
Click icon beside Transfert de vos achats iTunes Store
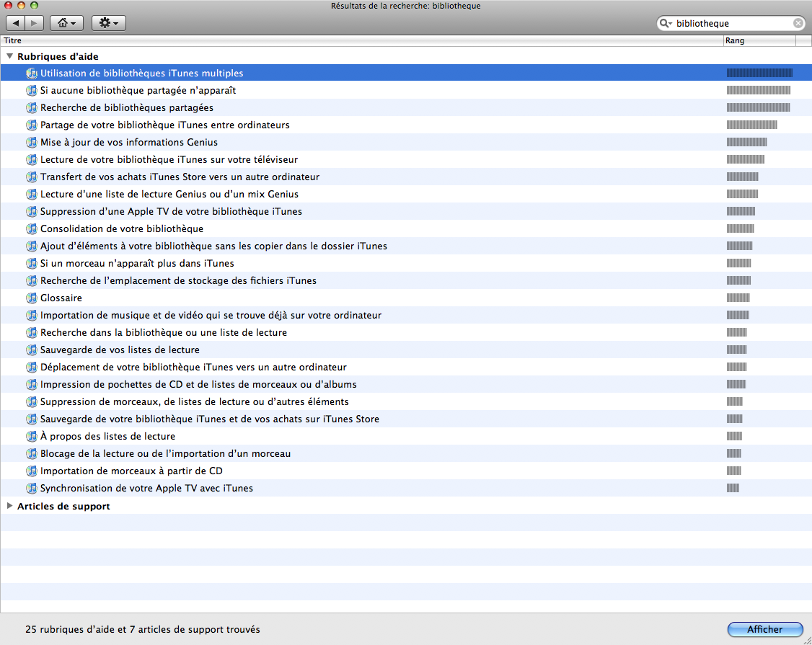pyautogui.click(x=32, y=177)
